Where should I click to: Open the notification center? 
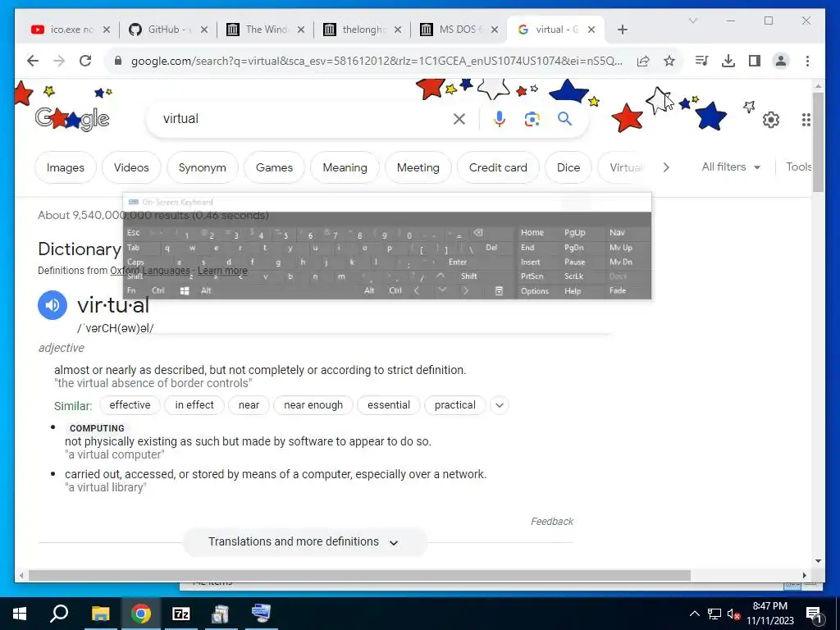point(815,614)
